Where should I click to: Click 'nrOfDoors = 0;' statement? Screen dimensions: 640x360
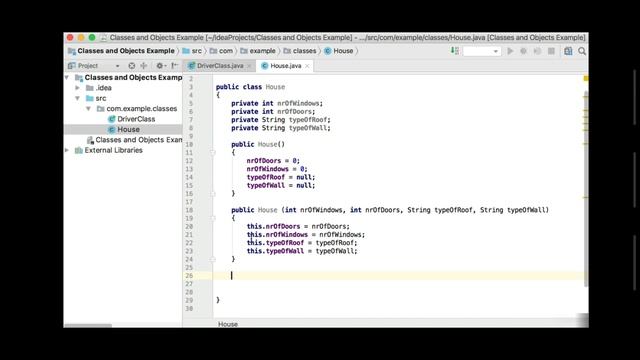coord(273,161)
